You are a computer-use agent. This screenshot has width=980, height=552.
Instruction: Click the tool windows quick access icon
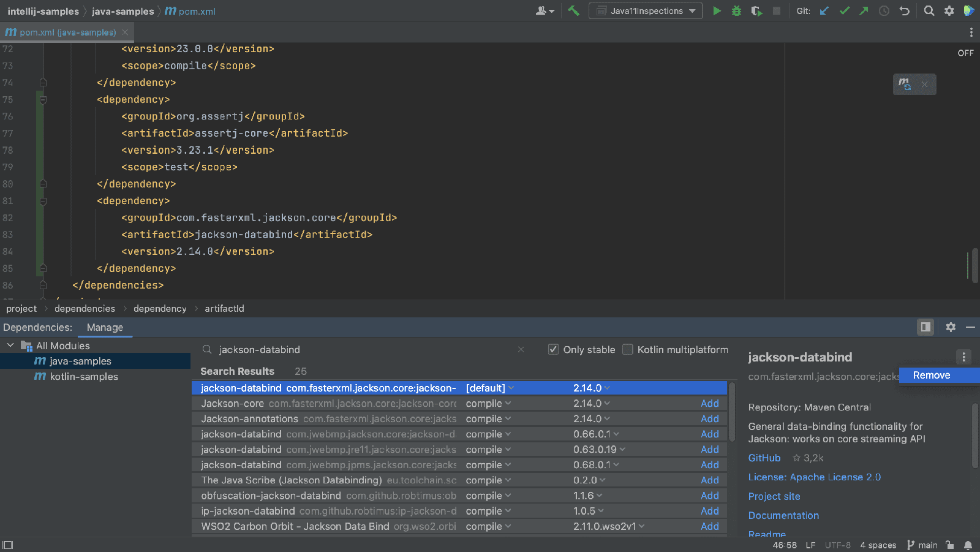click(x=7, y=545)
